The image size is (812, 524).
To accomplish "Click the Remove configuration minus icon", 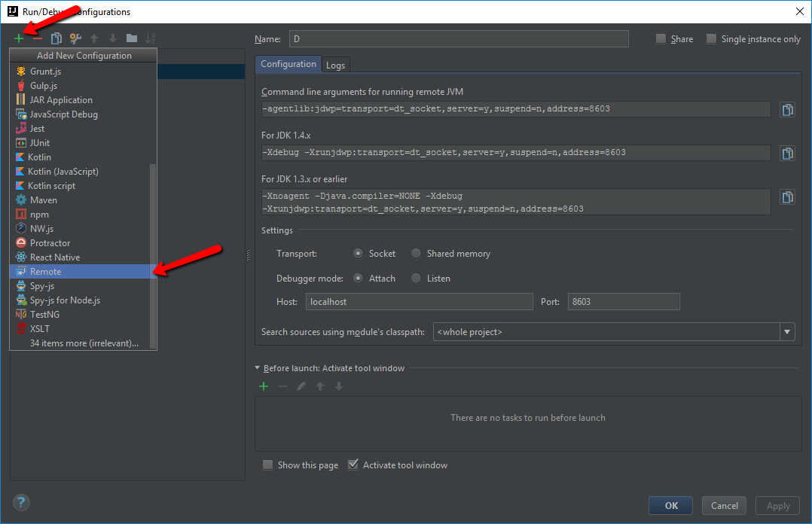I will point(36,38).
